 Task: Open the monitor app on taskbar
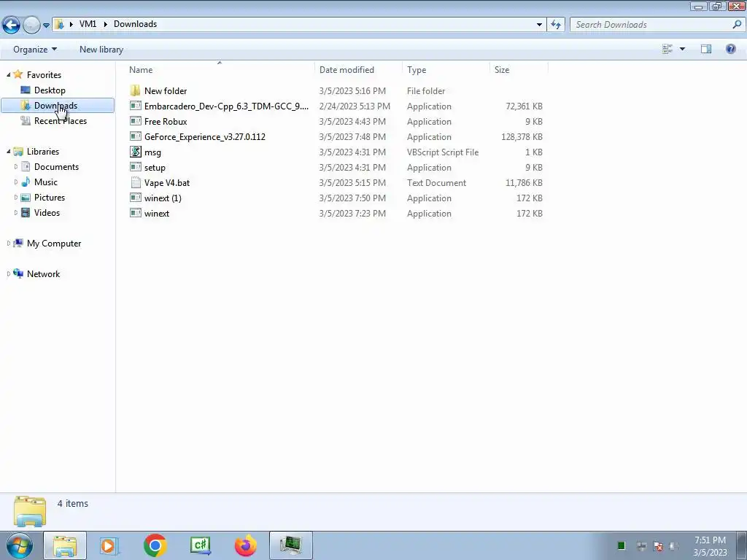[x=291, y=545]
